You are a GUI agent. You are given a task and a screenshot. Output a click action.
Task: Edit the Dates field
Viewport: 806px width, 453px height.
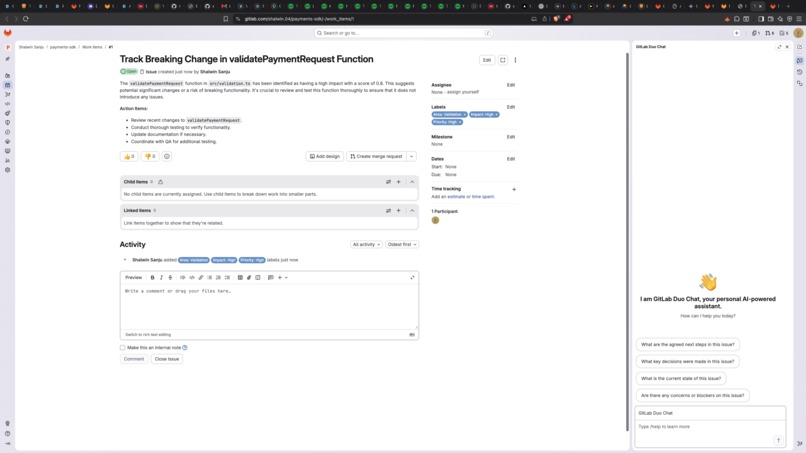(x=510, y=159)
